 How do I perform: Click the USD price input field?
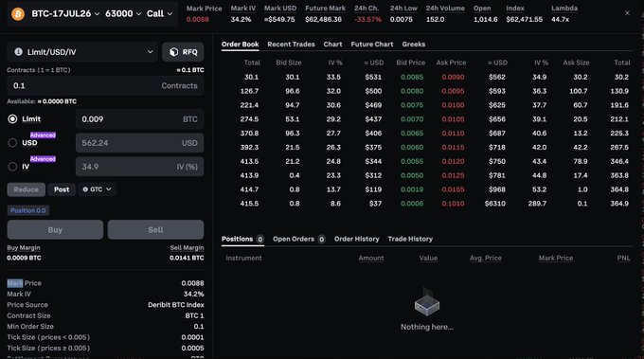point(139,143)
